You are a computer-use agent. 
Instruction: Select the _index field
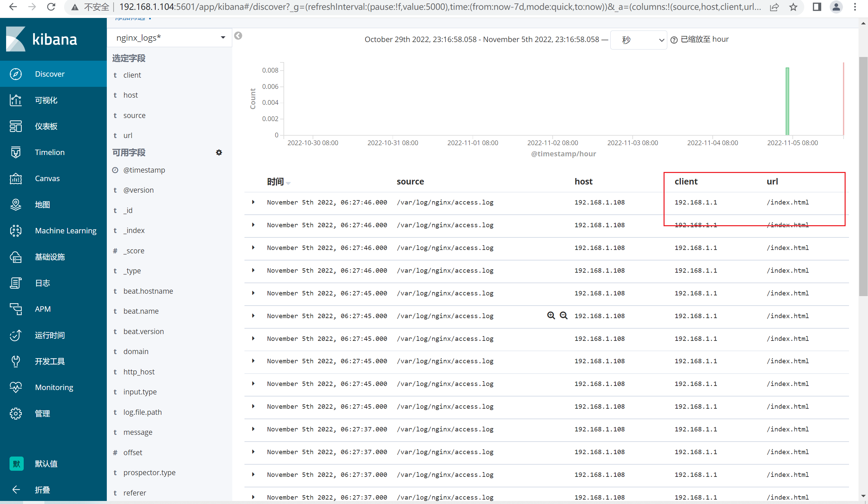coord(134,231)
